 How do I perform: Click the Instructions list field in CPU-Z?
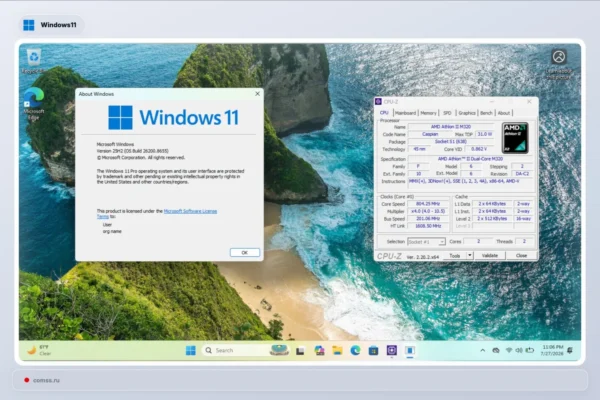[471, 181]
